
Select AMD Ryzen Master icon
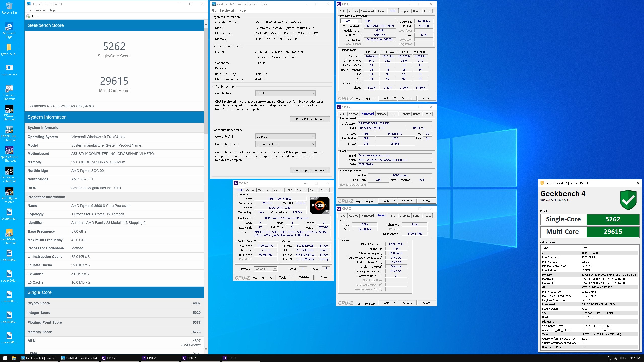click(x=9, y=196)
